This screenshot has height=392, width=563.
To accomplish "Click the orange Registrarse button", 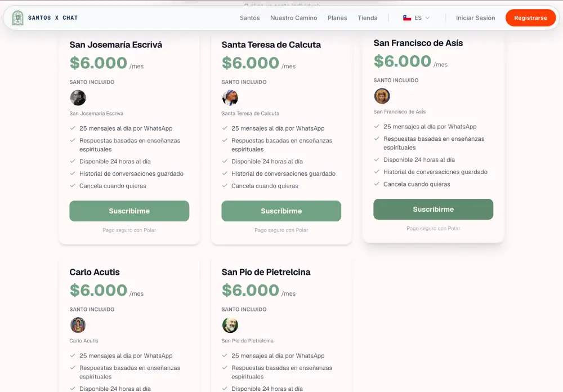I will click(x=530, y=17).
